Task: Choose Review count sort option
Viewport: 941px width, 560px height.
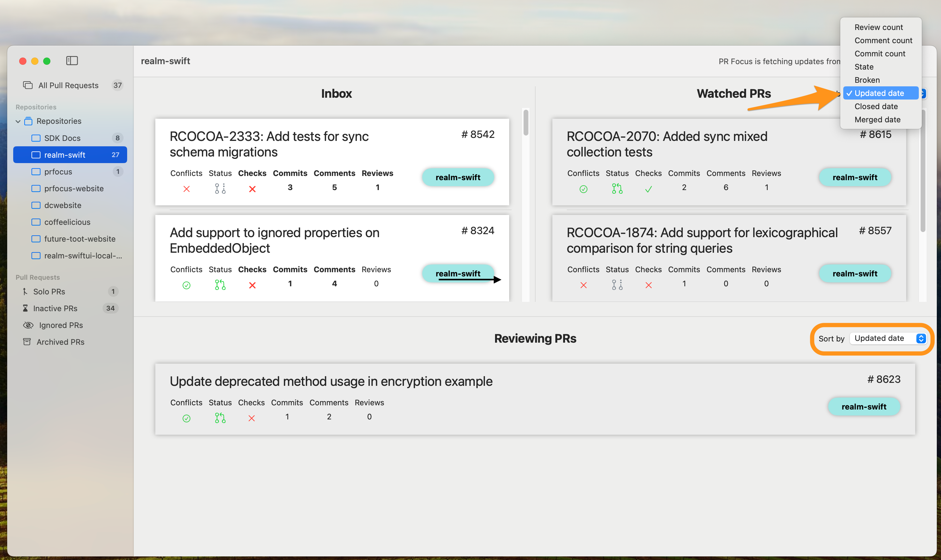Action: 881,27
